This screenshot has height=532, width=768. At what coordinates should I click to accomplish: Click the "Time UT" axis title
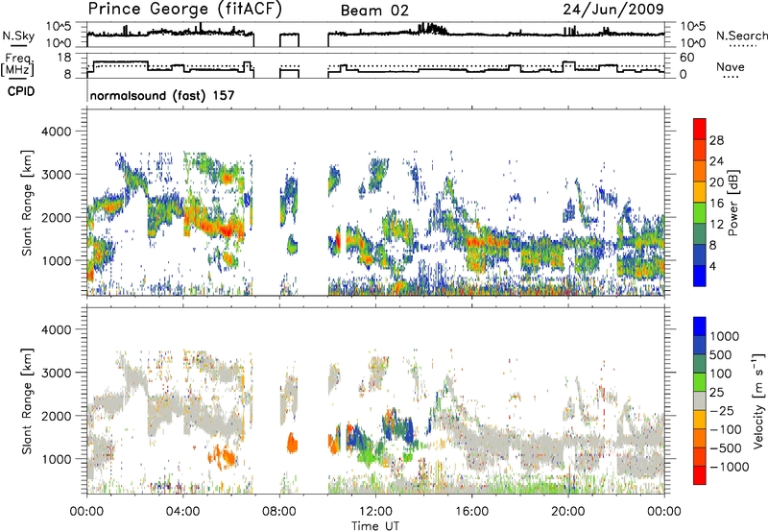[375, 526]
